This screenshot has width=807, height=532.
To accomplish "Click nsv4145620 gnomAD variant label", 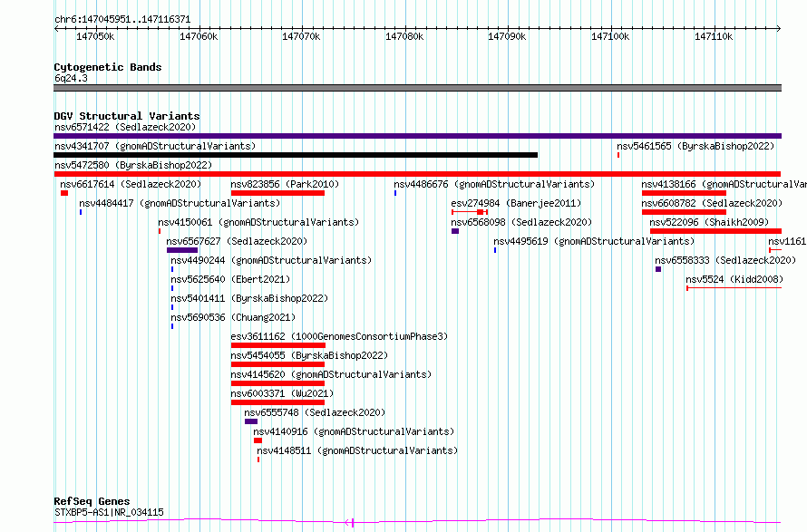I will pyautogui.click(x=331, y=374).
